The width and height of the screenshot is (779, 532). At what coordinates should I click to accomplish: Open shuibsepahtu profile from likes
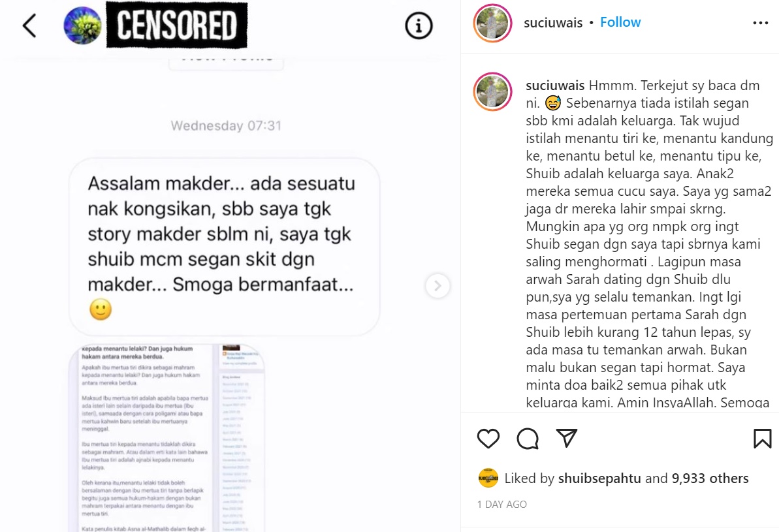[x=599, y=478]
